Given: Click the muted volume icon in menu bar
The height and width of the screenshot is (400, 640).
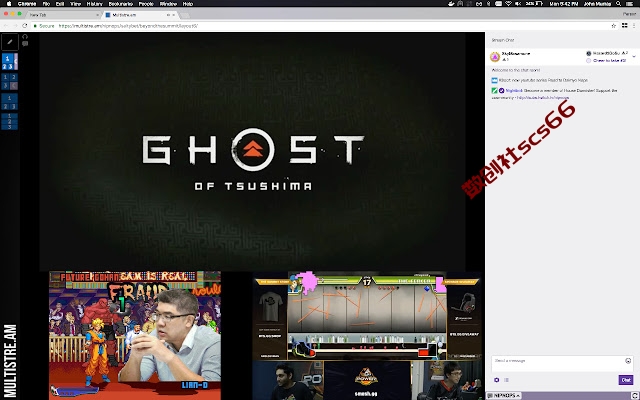Looking at the screenshot, I should pos(518,4).
